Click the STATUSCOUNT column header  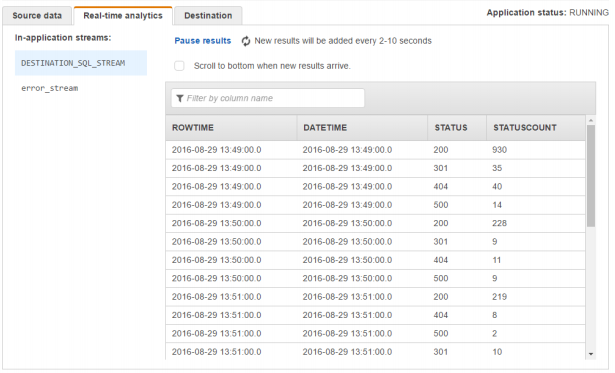click(x=536, y=128)
